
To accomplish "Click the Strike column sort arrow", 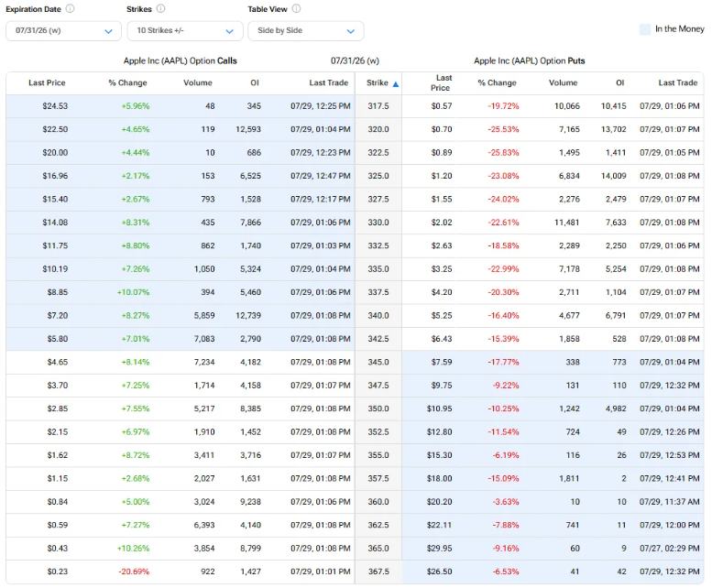I will [396, 84].
